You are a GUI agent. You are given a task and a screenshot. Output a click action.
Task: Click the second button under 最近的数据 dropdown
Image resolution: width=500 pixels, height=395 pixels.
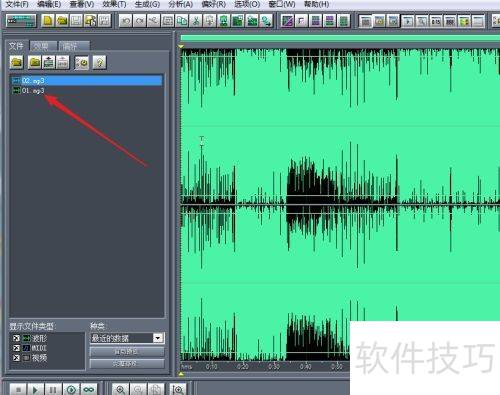point(127,363)
